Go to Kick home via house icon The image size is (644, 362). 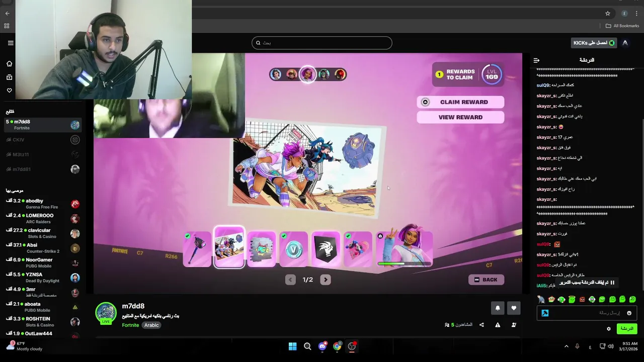coord(9,64)
